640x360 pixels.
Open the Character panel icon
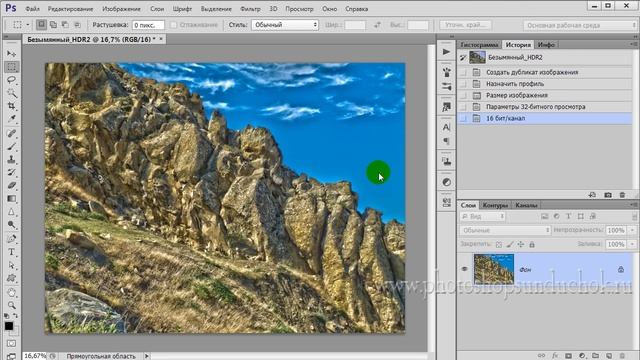point(446,127)
